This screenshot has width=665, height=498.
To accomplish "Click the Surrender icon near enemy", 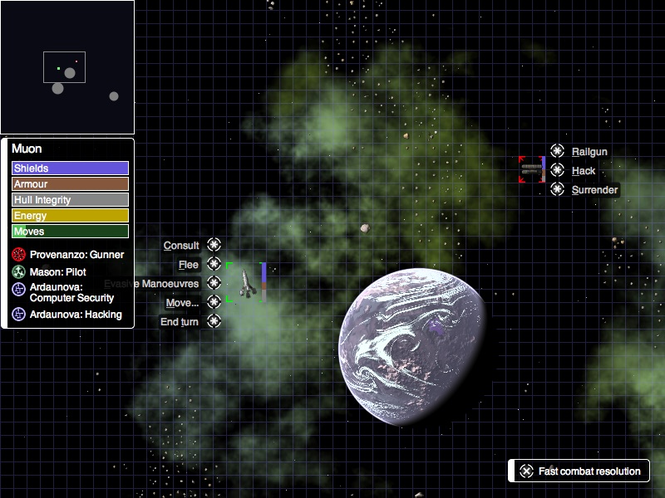I will click(557, 189).
